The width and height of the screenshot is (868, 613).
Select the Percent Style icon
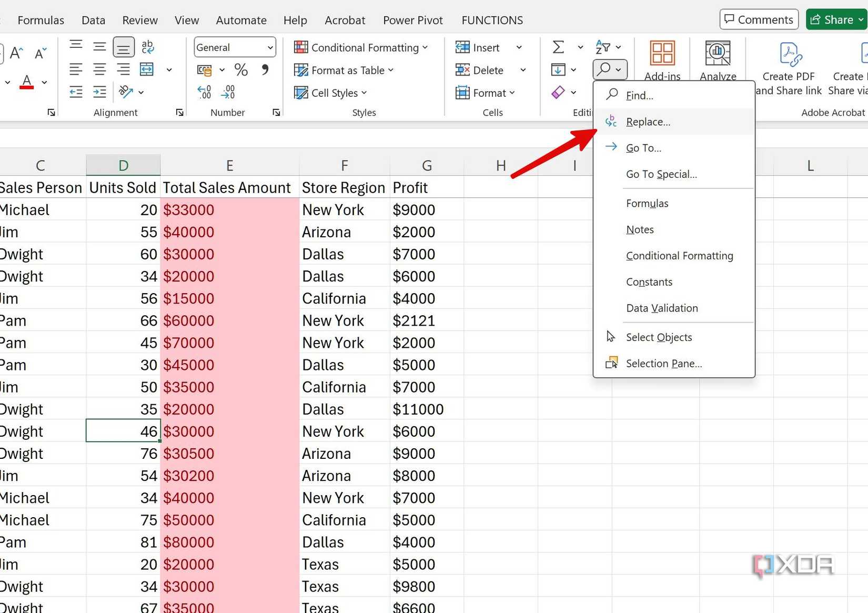[241, 69]
